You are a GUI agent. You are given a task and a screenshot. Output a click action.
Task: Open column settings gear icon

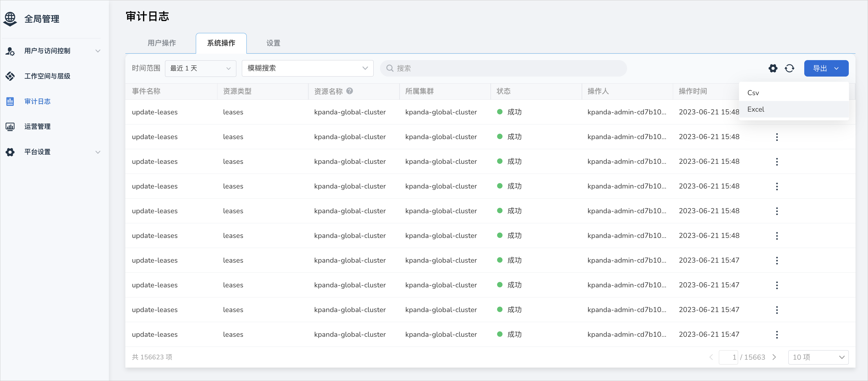click(773, 68)
